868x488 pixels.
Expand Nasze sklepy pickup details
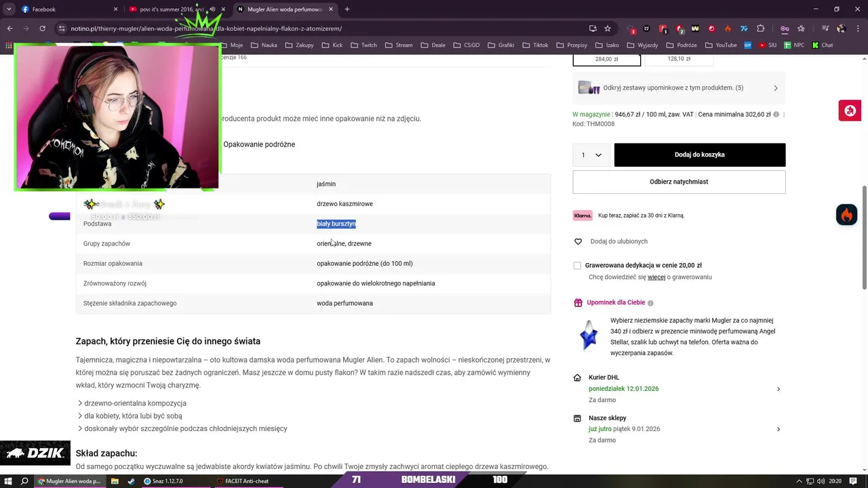(778, 429)
